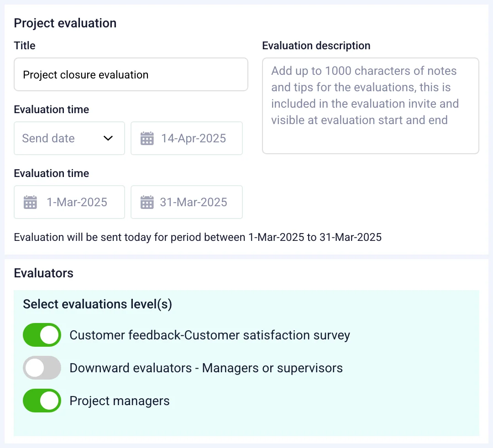Click inside the Evaluation description box
Image resolution: width=493 pixels, height=448 pixels.
click(371, 106)
